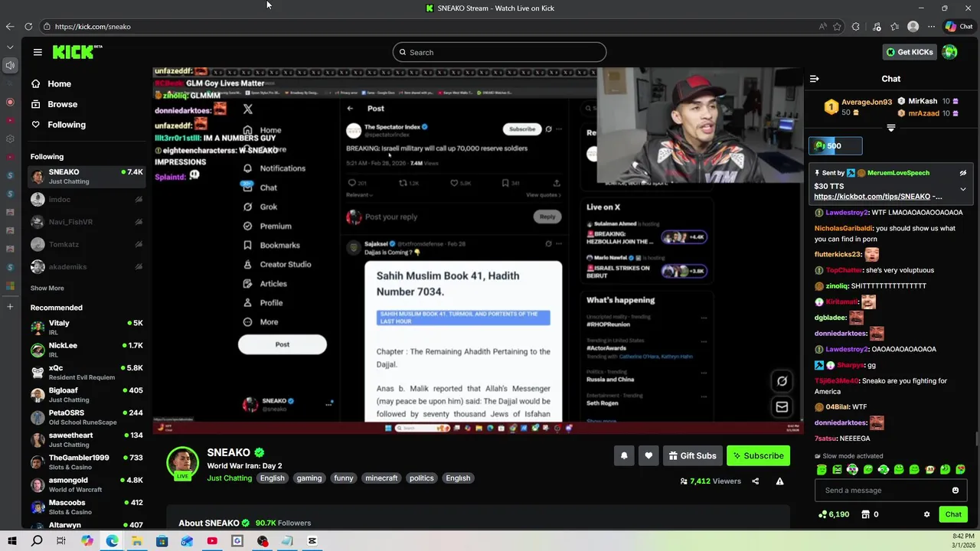Open Microsoft Store from the taskbar
The image size is (980, 551).
pyautogui.click(x=162, y=541)
